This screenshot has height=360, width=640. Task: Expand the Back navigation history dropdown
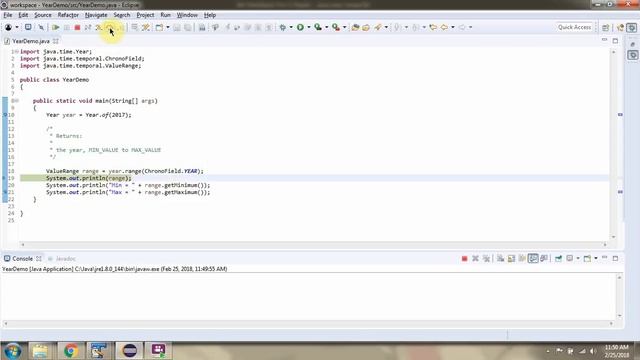coord(453,27)
